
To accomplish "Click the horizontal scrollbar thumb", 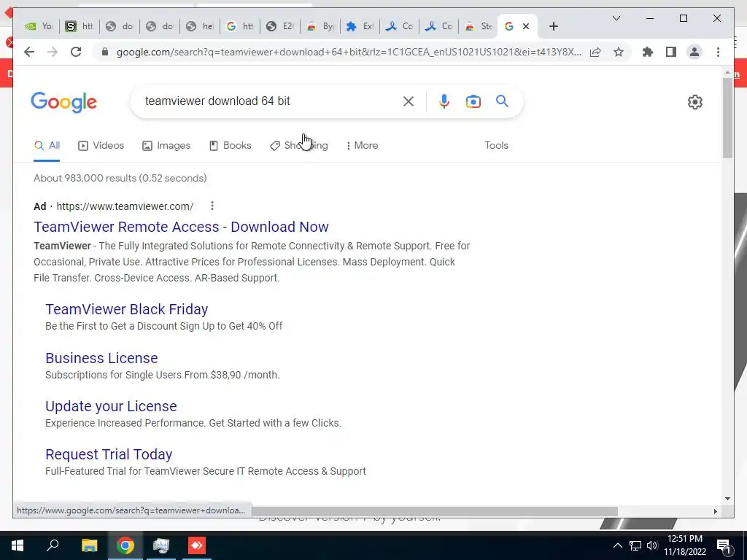I will point(435,511).
